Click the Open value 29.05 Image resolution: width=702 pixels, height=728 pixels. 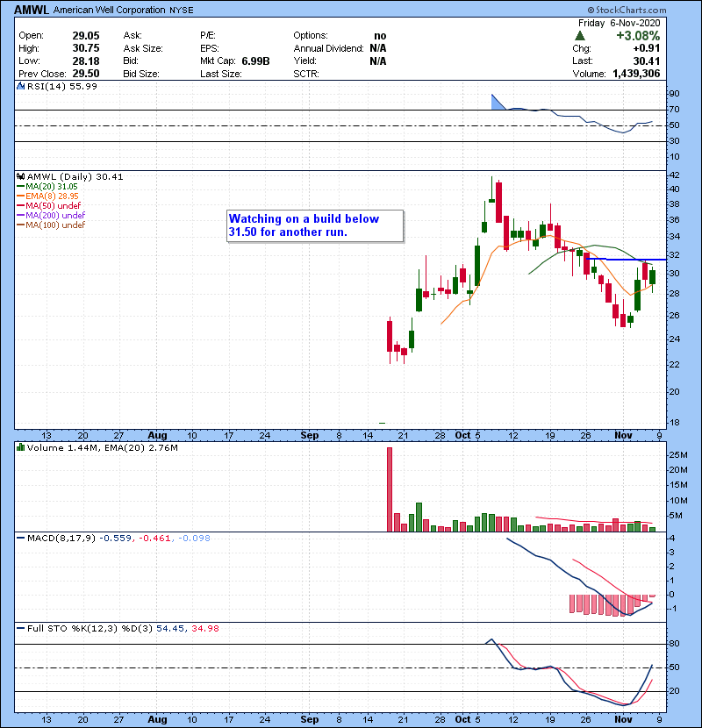point(86,36)
